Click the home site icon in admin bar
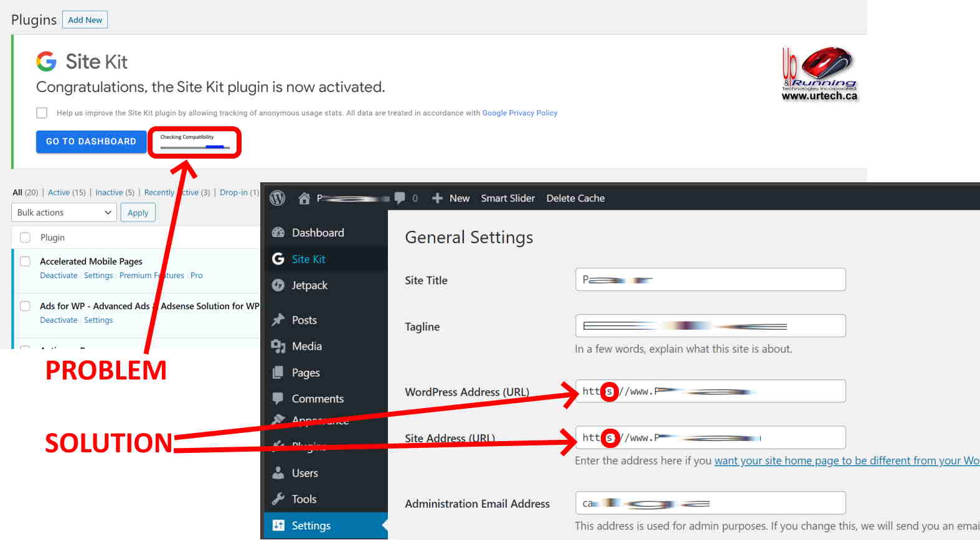Viewport: 980px width, 540px height. click(x=304, y=198)
